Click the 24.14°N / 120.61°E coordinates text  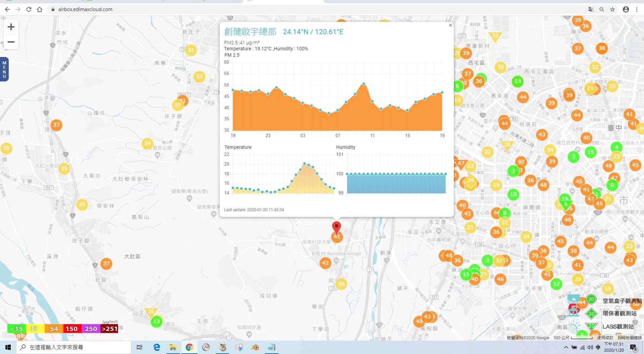[313, 32]
